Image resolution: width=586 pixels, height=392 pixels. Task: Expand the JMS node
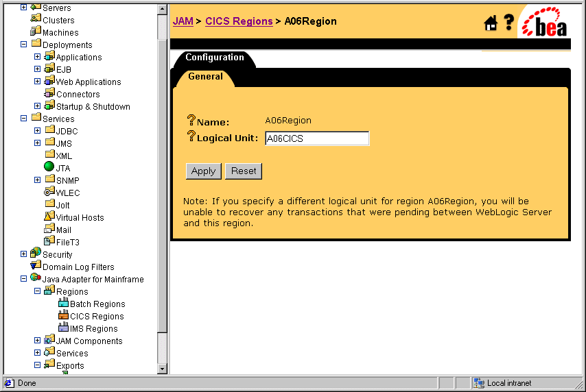tap(37, 143)
